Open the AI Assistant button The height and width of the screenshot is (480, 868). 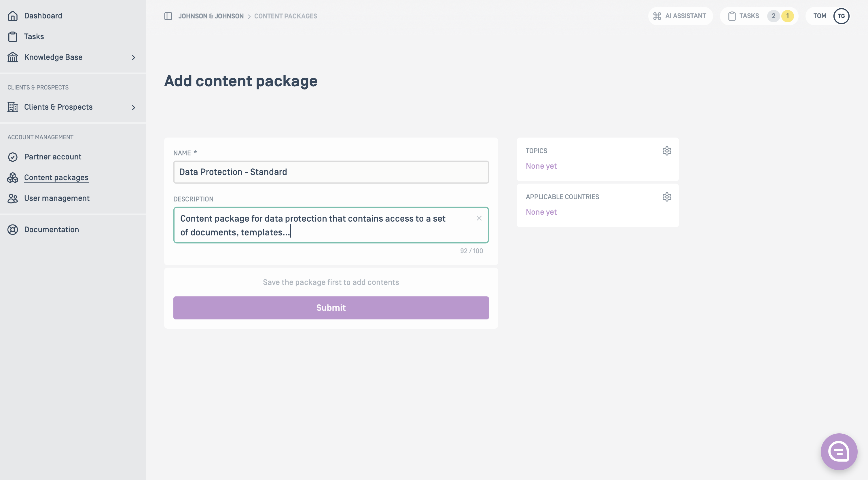click(680, 16)
